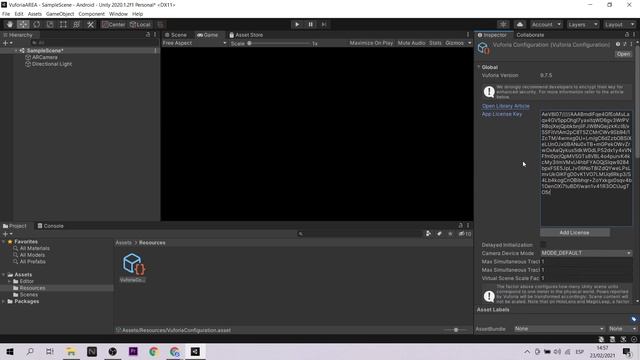Open the Cloud services icon
The image size is (640, 360).
(x=520, y=24)
